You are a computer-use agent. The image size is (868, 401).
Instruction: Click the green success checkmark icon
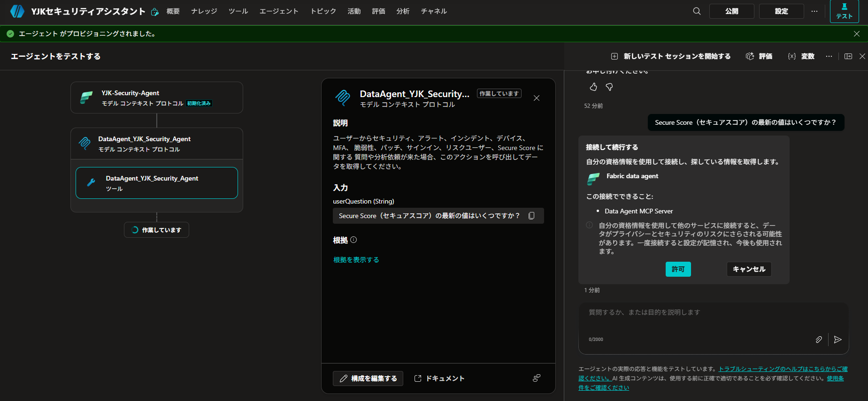10,34
